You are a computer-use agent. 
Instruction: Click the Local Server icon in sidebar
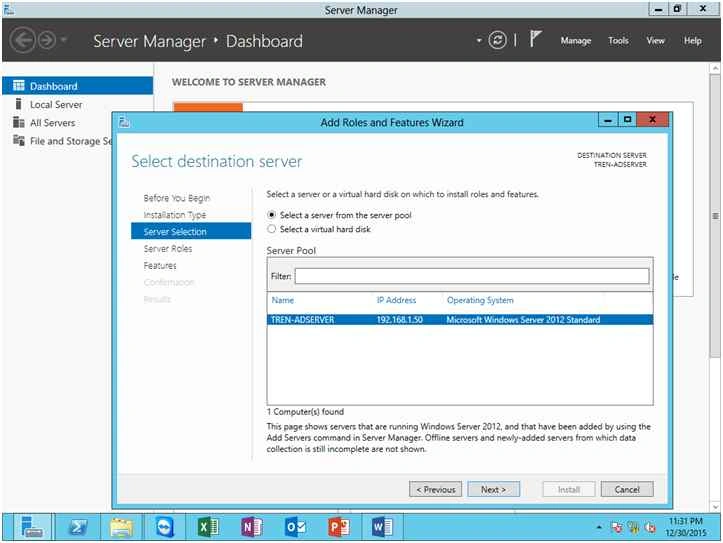[18, 104]
